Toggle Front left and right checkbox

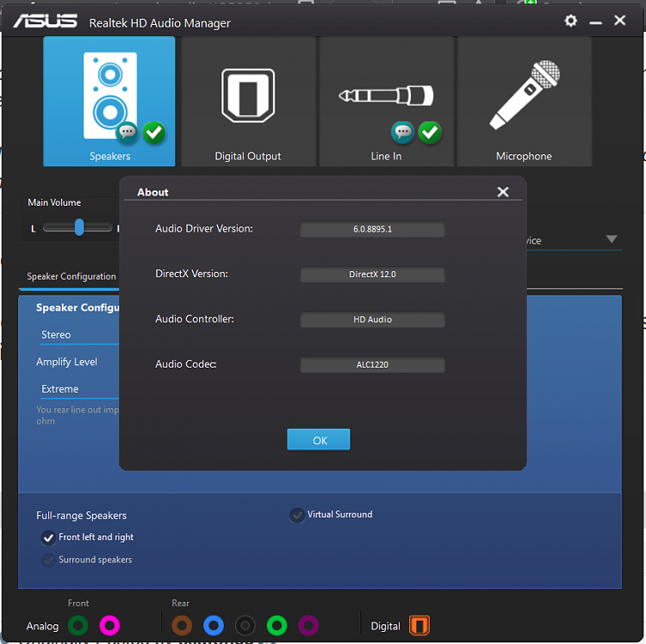(x=48, y=538)
